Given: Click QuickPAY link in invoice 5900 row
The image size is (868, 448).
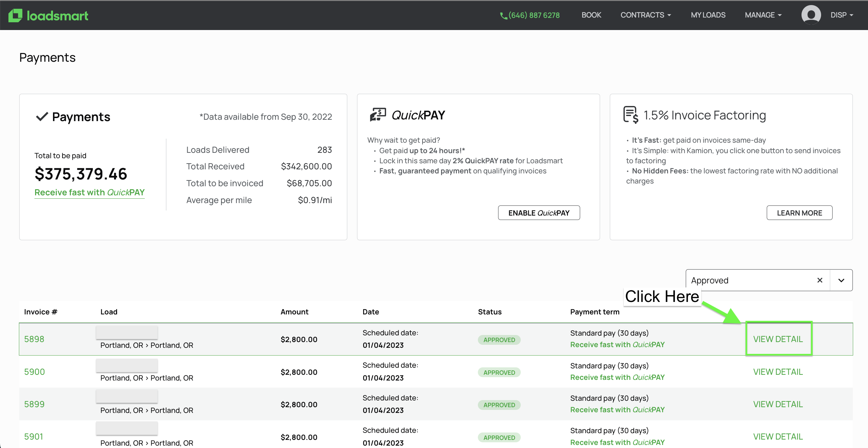Looking at the screenshot, I should coord(618,377).
